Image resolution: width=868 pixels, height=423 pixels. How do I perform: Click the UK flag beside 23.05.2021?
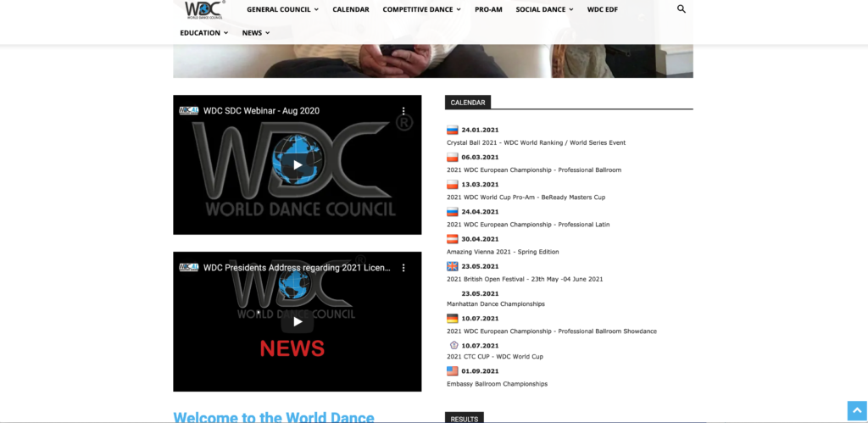(453, 266)
